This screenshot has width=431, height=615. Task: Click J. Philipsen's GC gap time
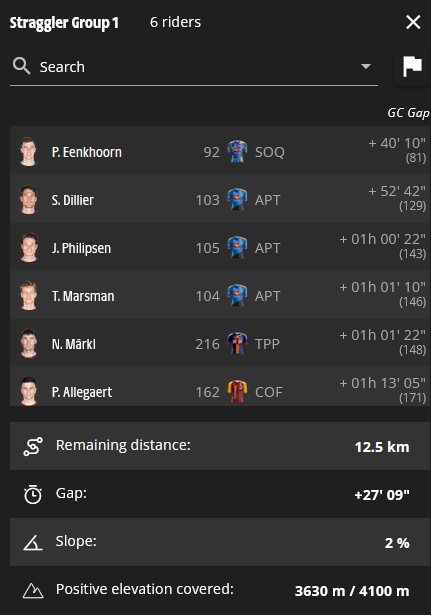382,239
